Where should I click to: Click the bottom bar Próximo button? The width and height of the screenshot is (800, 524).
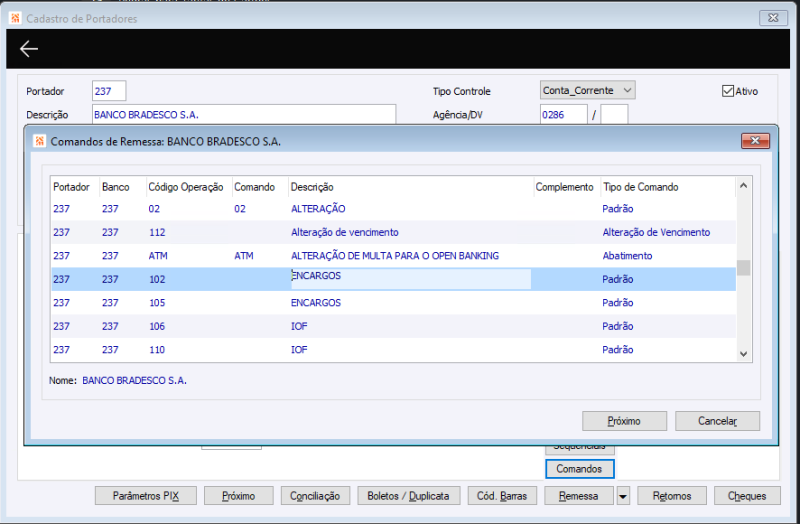pos(238,496)
